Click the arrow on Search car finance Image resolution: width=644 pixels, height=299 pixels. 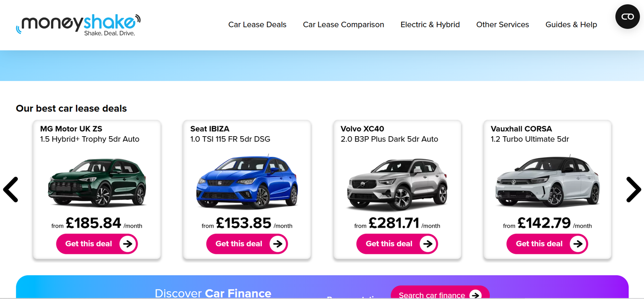(x=475, y=295)
